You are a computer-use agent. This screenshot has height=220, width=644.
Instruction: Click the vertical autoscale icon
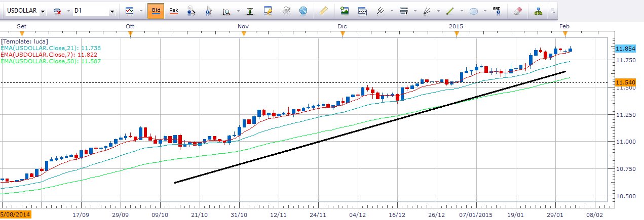point(250,11)
